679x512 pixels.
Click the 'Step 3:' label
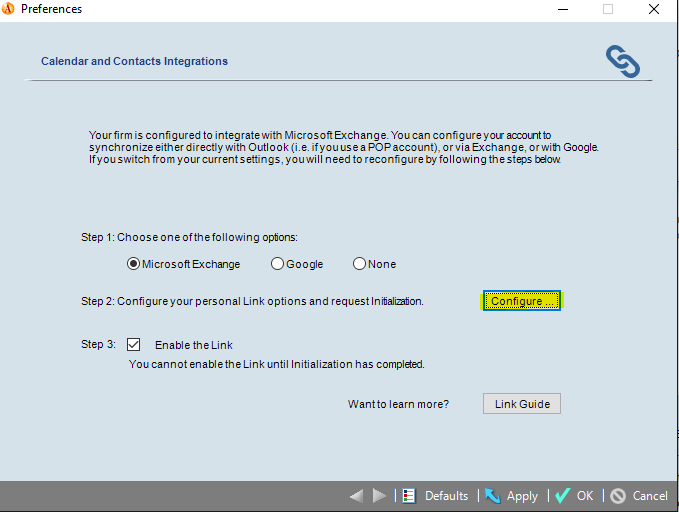pyautogui.click(x=98, y=344)
